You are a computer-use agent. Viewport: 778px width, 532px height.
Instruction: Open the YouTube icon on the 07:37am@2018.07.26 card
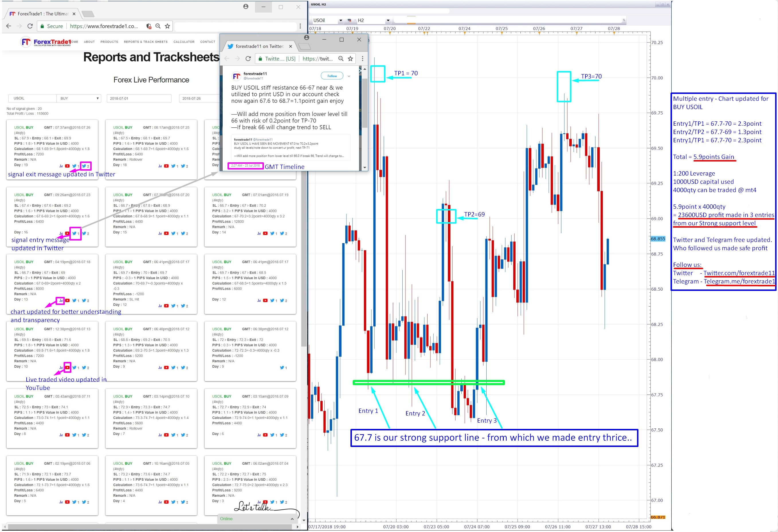[67, 166]
